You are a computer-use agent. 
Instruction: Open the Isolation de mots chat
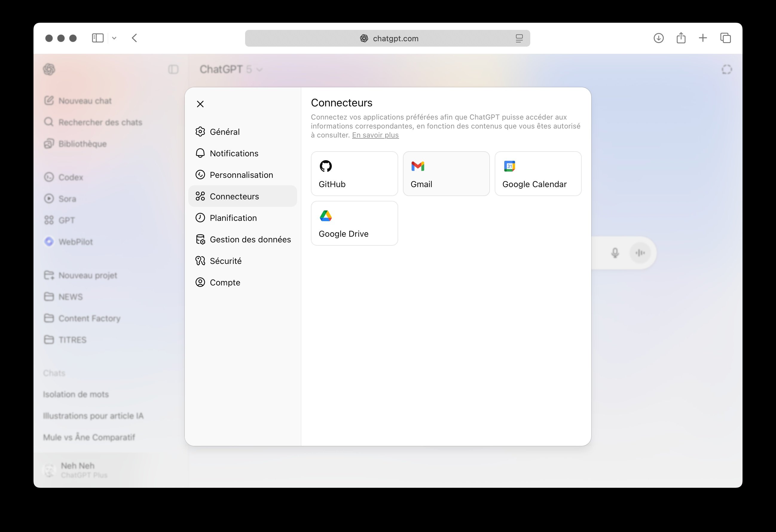click(x=75, y=394)
